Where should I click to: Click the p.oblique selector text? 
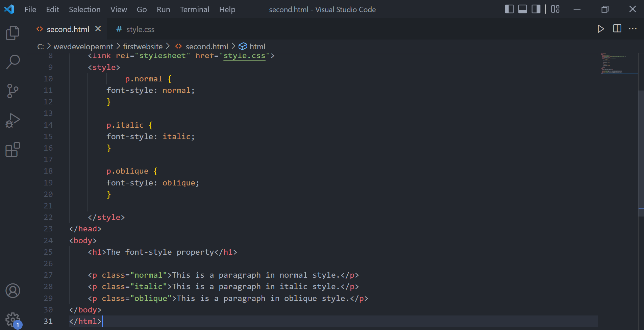[127, 171]
